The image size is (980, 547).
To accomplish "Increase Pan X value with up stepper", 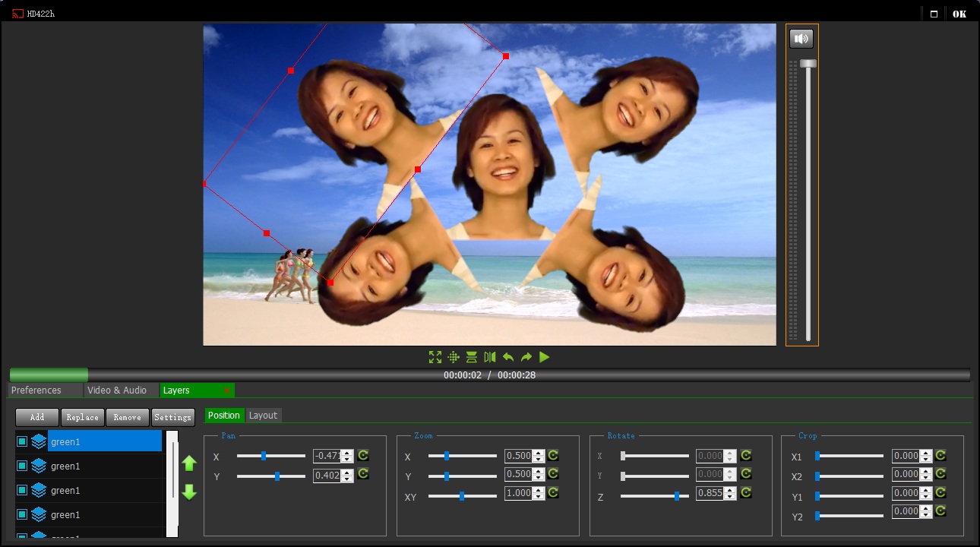I will (x=347, y=453).
